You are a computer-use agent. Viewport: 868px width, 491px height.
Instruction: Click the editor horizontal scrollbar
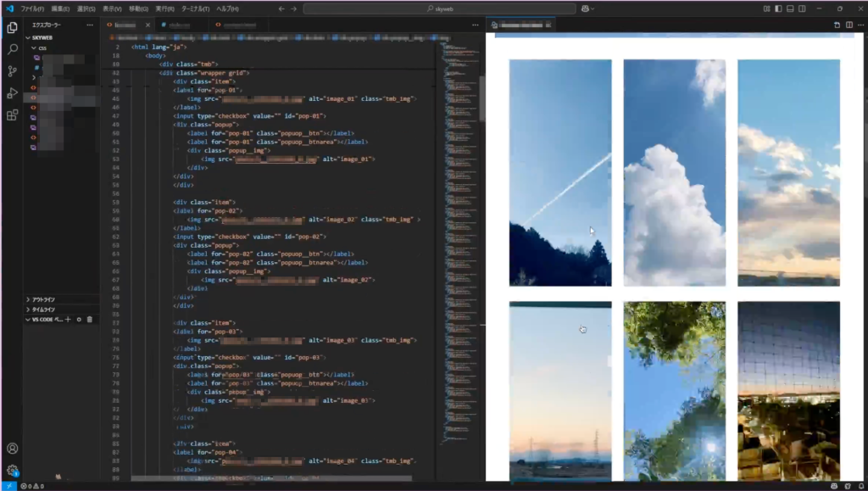click(x=271, y=478)
